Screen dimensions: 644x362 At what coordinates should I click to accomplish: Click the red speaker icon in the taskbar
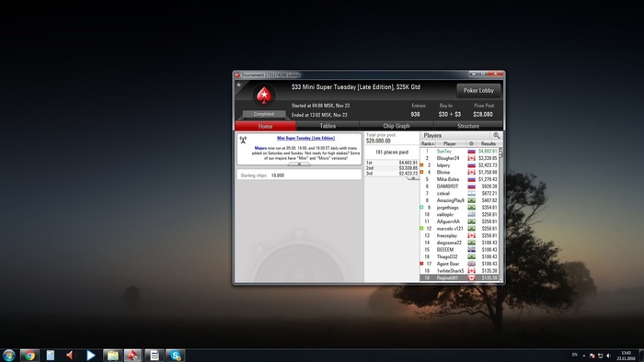click(70, 355)
